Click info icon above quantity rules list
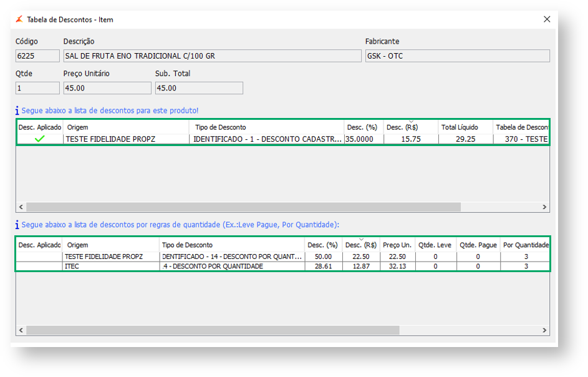Viewport: 588px width, 377px height. 17,225
